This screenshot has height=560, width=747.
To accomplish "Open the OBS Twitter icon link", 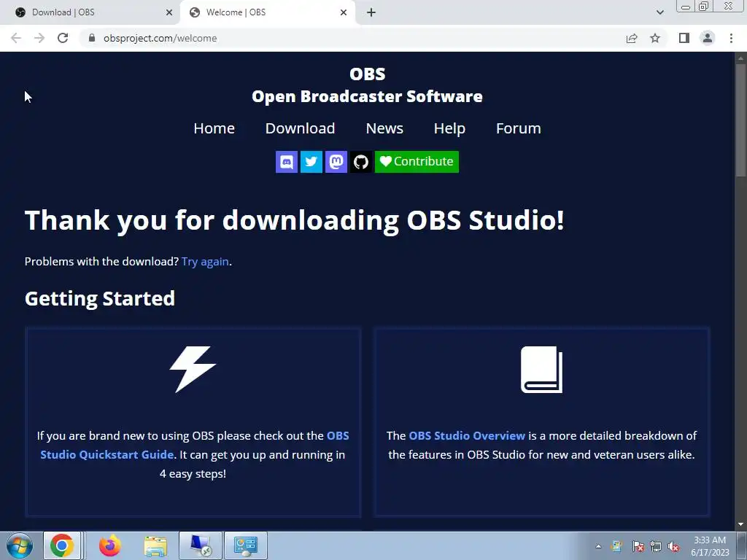I will click(311, 162).
